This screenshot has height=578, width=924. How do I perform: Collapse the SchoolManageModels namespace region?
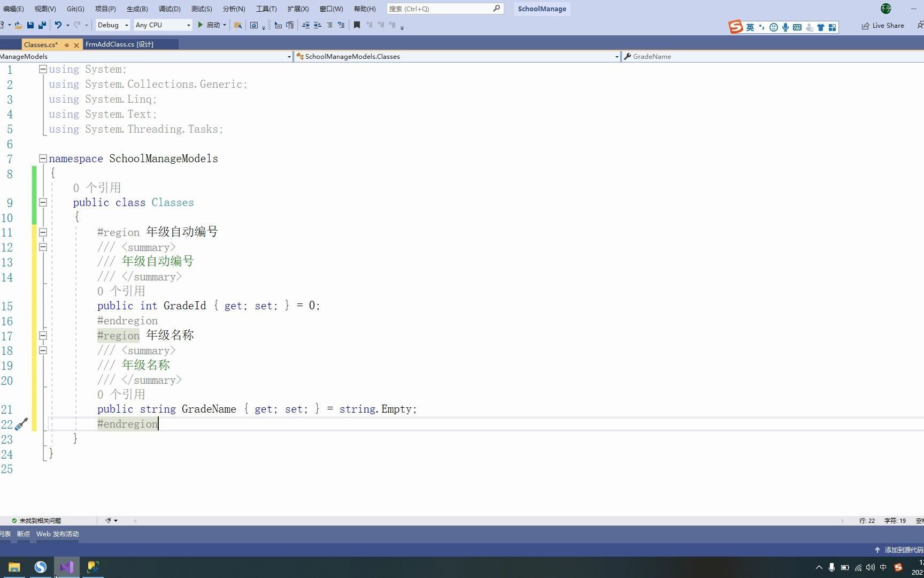point(43,158)
